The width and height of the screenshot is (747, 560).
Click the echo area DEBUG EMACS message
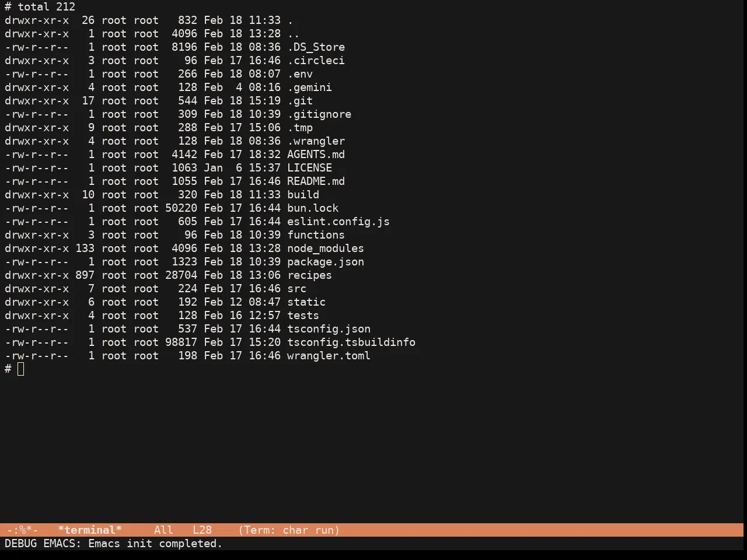(x=114, y=544)
